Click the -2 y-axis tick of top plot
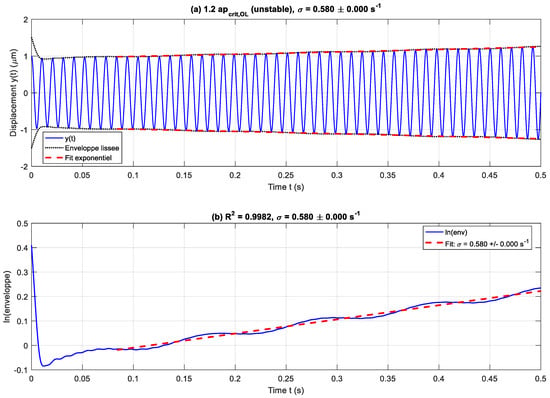Screen dimensions: 550x398 25,167
